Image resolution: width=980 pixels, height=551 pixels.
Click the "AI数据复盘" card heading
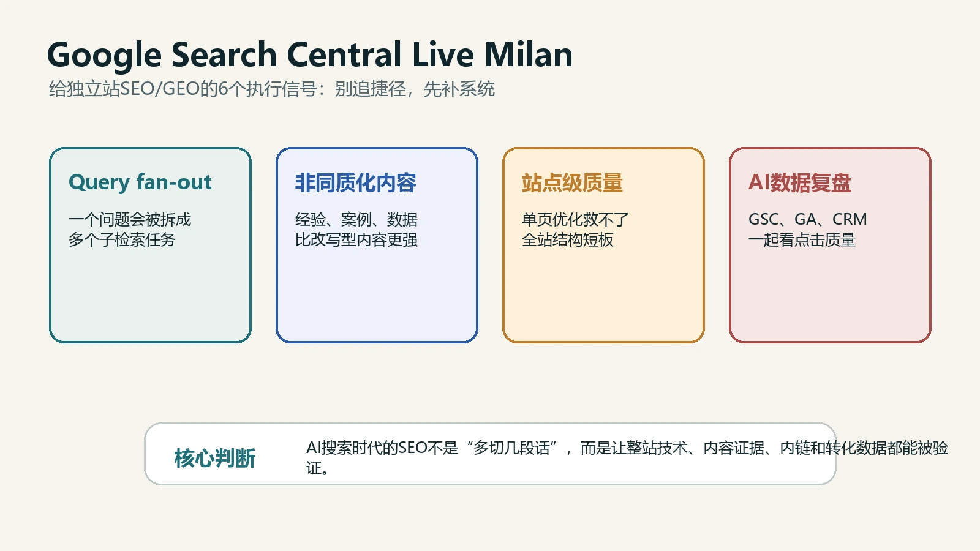[800, 182]
